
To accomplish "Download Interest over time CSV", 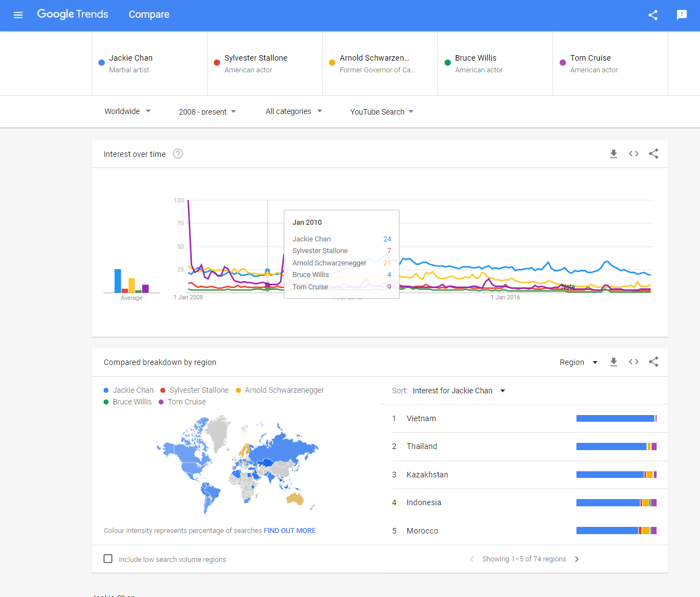I will pyautogui.click(x=614, y=154).
